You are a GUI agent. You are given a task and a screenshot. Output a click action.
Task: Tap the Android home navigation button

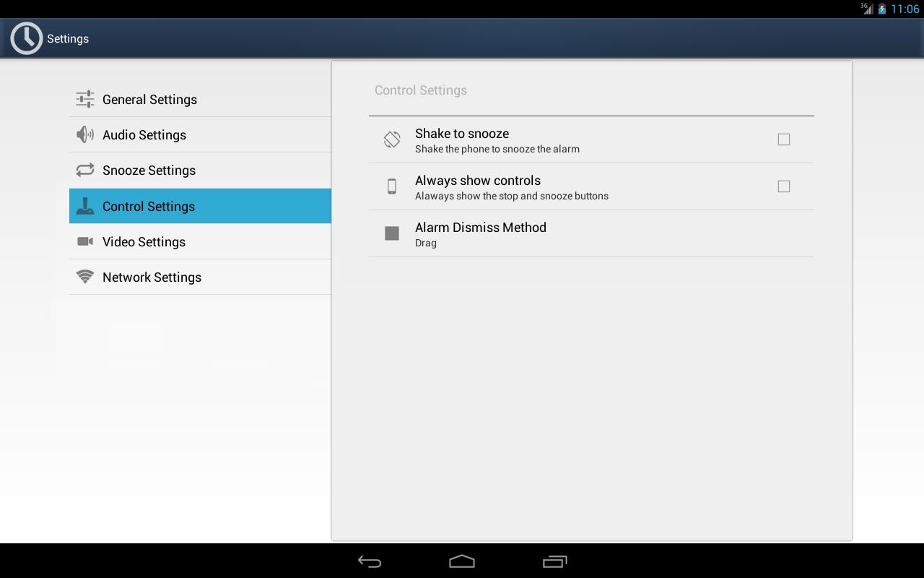[462, 561]
